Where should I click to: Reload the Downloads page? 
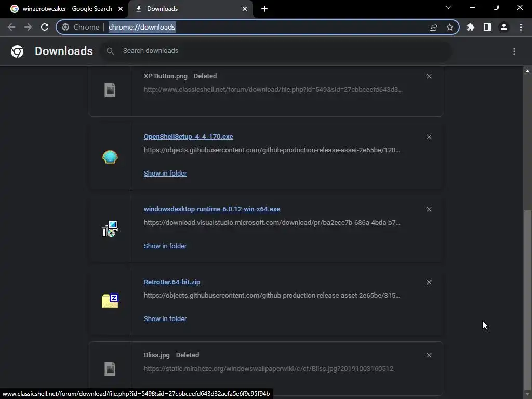point(45,27)
